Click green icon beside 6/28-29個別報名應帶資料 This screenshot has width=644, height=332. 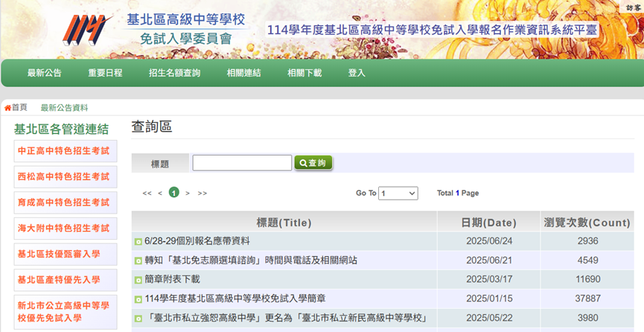point(138,242)
